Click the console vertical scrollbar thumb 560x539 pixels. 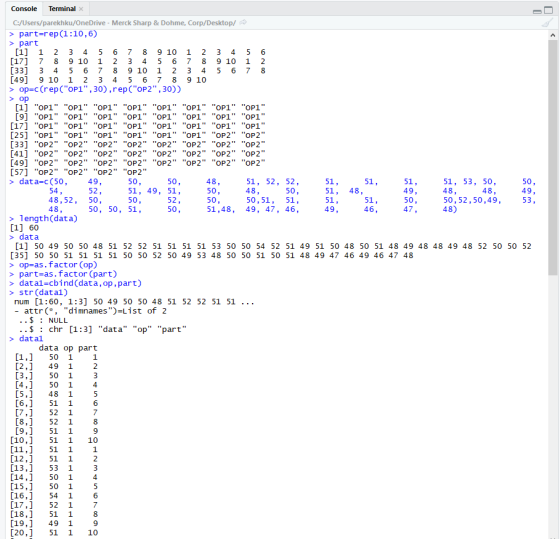point(552,157)
